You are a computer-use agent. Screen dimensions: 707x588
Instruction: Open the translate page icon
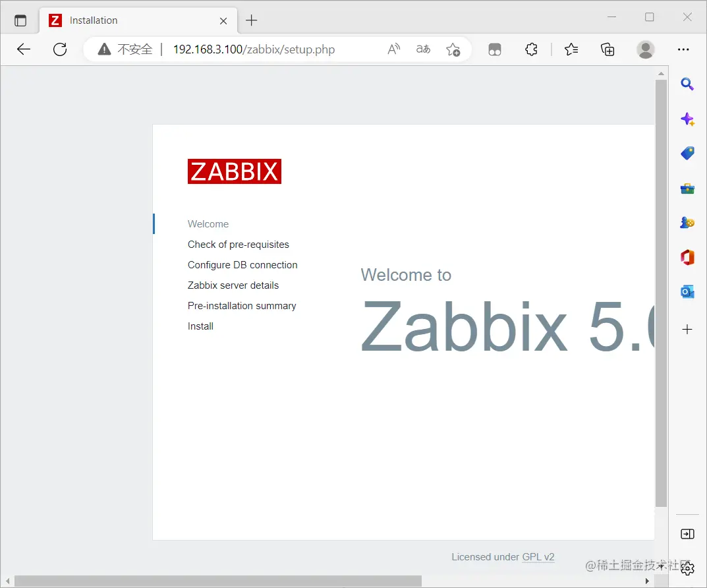point(423,49)
